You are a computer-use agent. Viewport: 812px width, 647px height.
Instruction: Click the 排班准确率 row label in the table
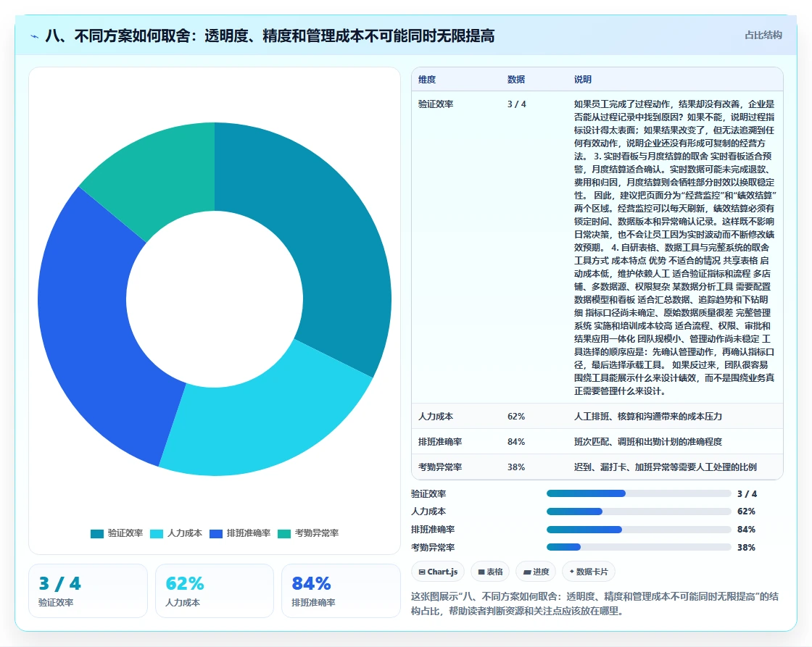[x=440, y=441]
